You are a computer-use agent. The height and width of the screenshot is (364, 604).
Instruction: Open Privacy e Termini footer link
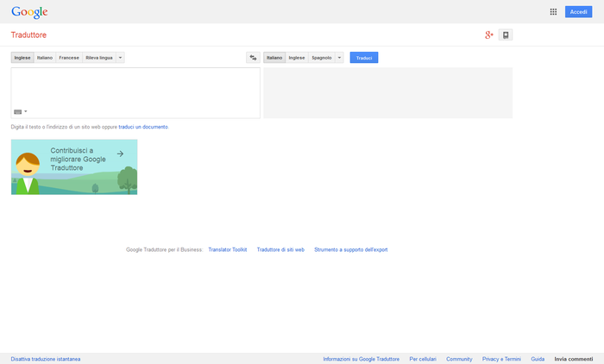click(501, 359)
